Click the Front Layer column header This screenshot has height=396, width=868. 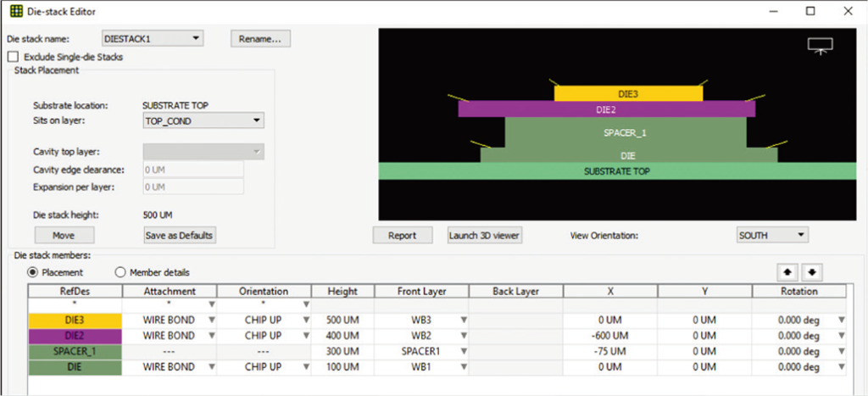pos(420,291)
